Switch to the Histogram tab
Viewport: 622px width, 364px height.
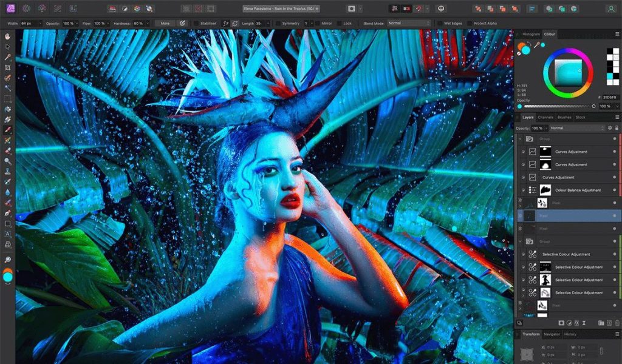tap(531, 34)
